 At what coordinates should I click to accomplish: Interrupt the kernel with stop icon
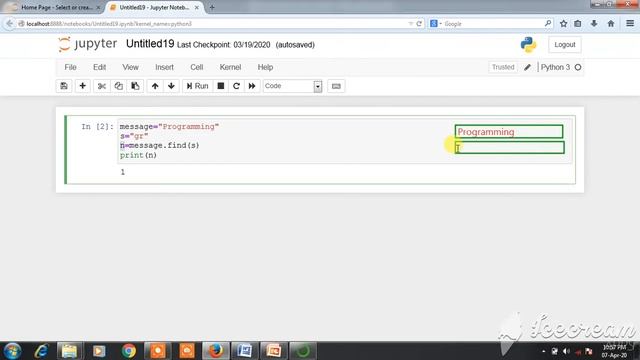221,86
